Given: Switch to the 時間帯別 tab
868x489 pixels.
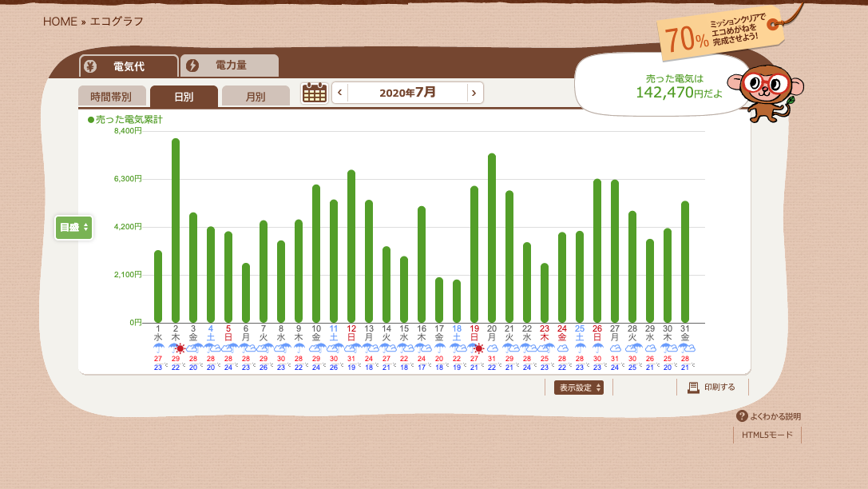Looking at the screenshot, I should (112, 97).
